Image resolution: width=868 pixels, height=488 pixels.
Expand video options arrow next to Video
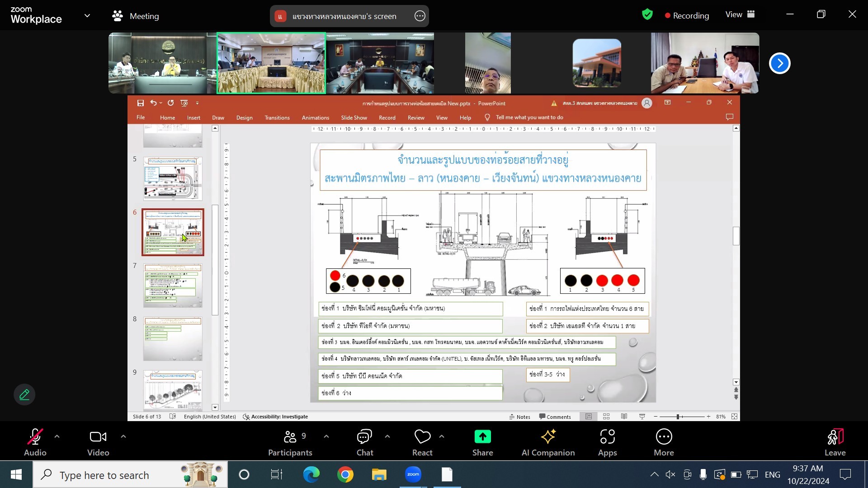coord(123,436)
